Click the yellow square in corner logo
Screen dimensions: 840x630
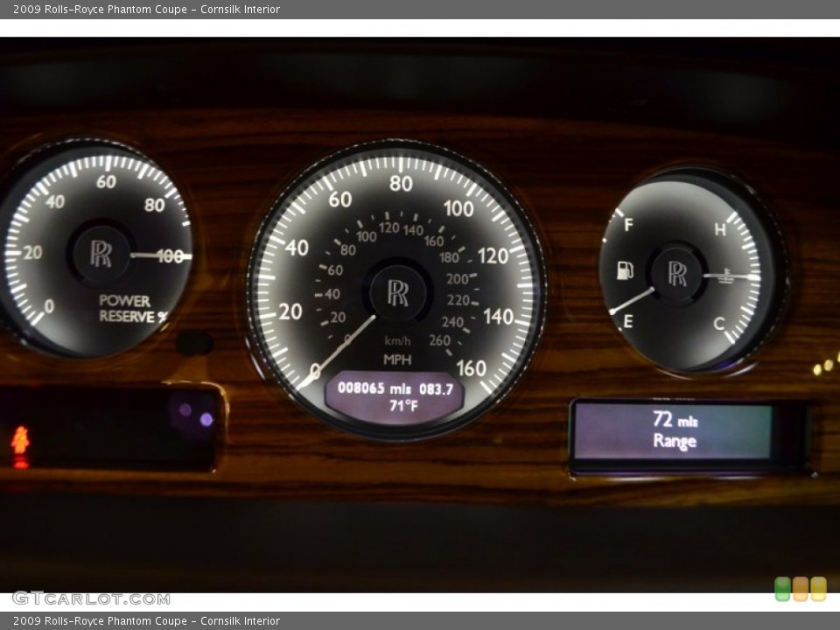click(x=819, y=589)
